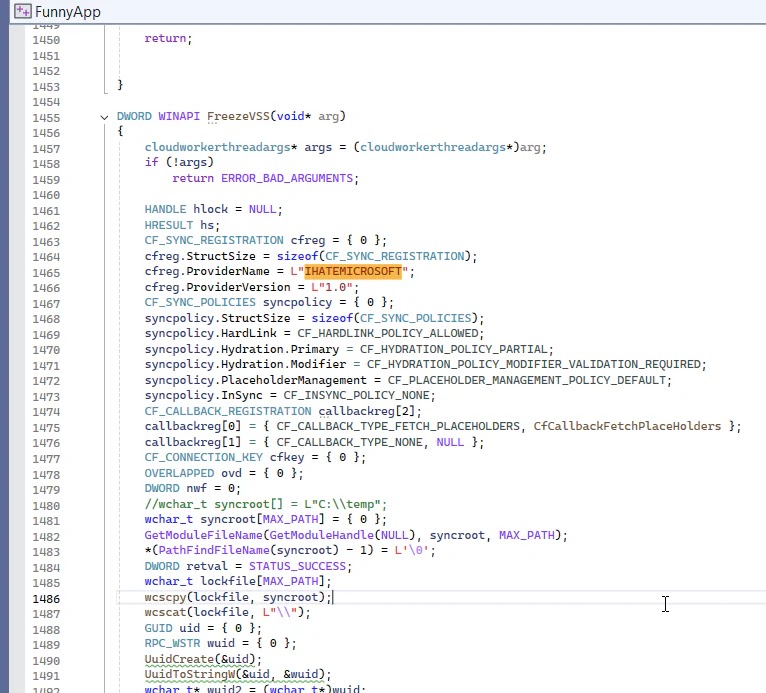This screenshot has height=693, width=766.
Task: Click ERROR_BAD_ARGUMENTS return value
Action: coord(287,178)
